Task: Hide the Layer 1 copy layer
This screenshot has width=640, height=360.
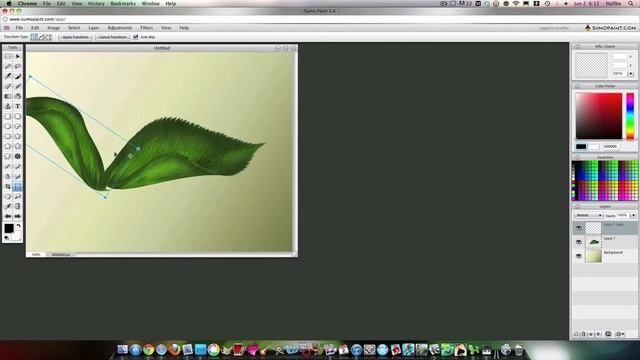Action: pyautogui.click(x=579, y=228)
